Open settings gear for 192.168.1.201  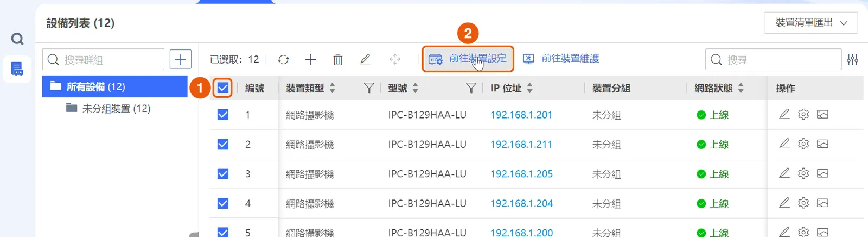click(803, 114)
